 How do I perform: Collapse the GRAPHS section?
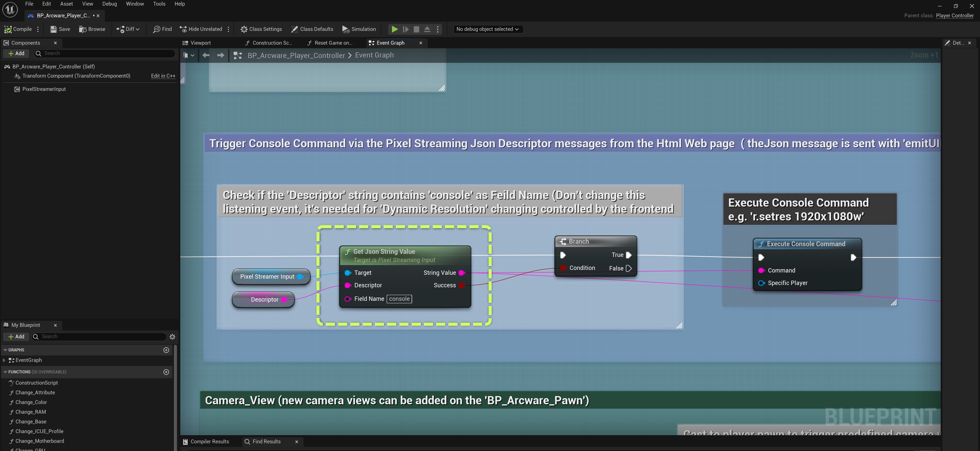point(5,350)
